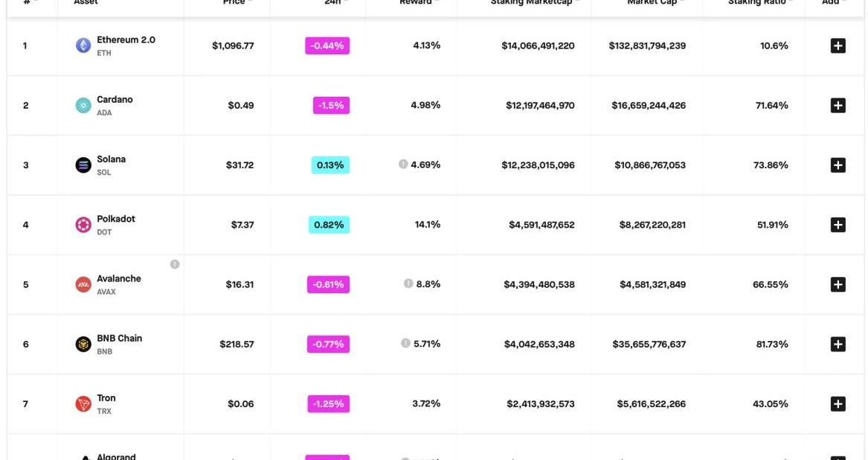Image resolution: width=868 pixels, height=460 pixels.
Task: Add Ethereum 2.0 using its plus button
Action: point(838,46)
